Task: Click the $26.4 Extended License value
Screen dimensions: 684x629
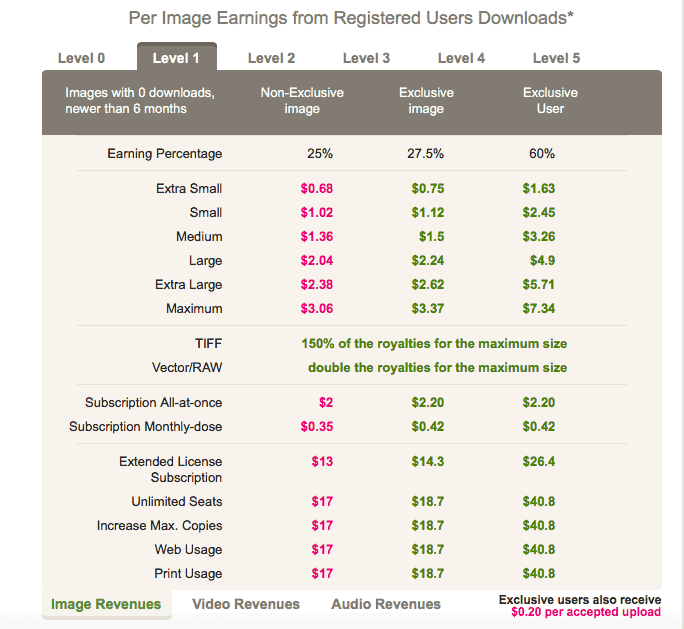Action: [x=538, y=462]
